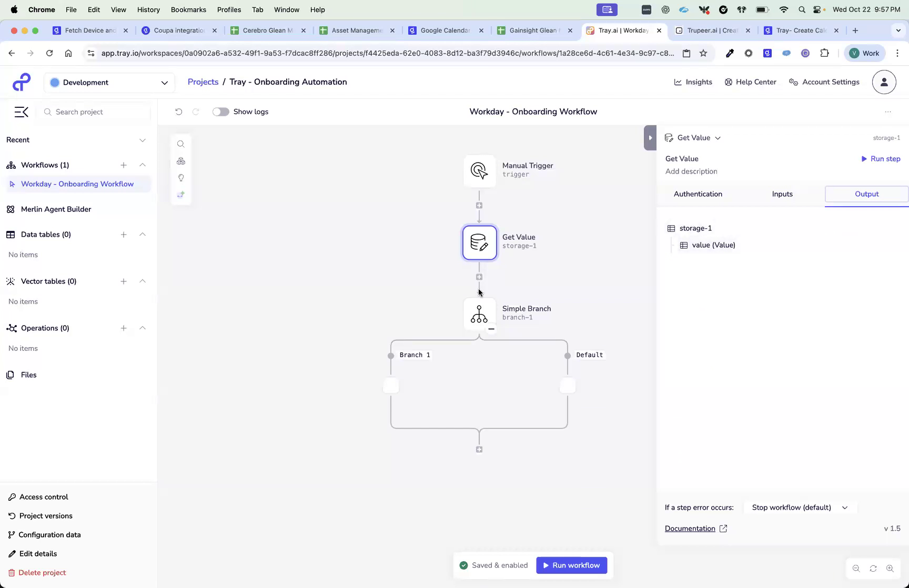Open Insights from the top navigation
909x588 pixels.
(x=693, y=82)
